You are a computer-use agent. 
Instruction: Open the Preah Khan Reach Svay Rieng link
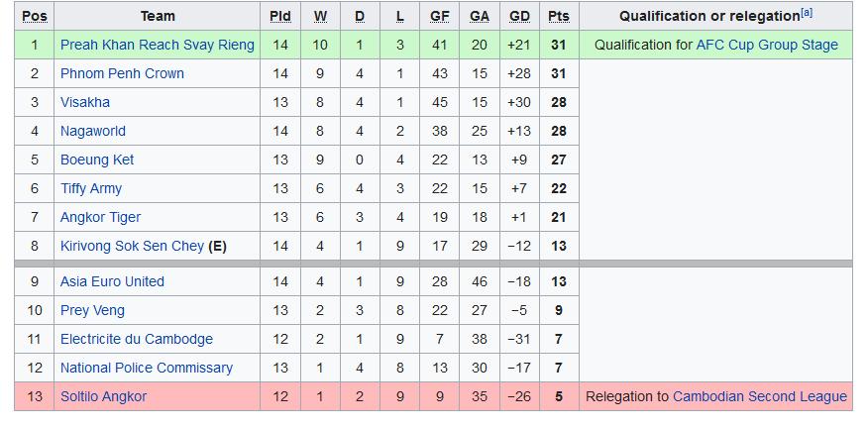click(x=158, y=45)
